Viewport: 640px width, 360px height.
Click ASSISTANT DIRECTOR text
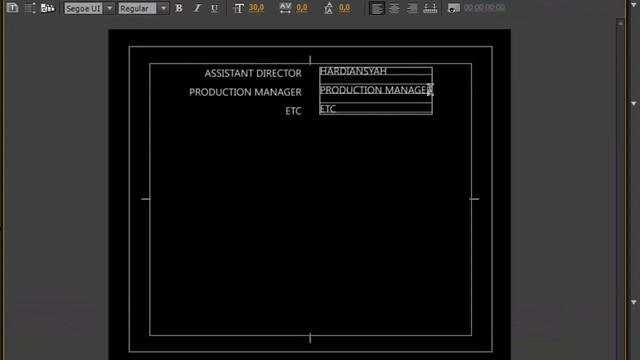point(253,73)
